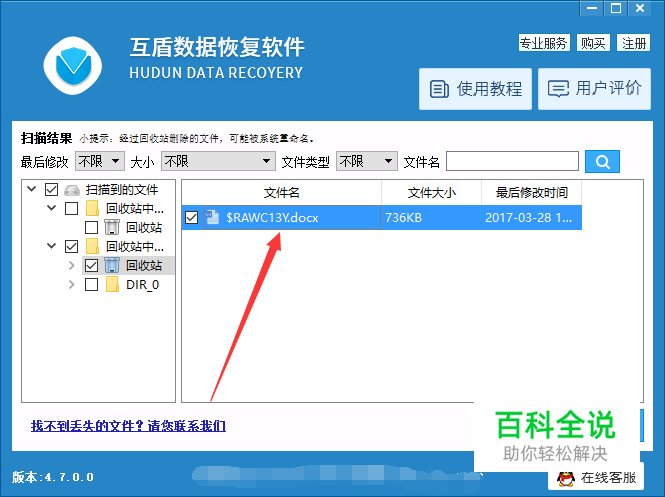The width and height of the screenshot is (665, 497).
Task: Select the $RAWC13Y.docx file name
Action: coord(272,218)
